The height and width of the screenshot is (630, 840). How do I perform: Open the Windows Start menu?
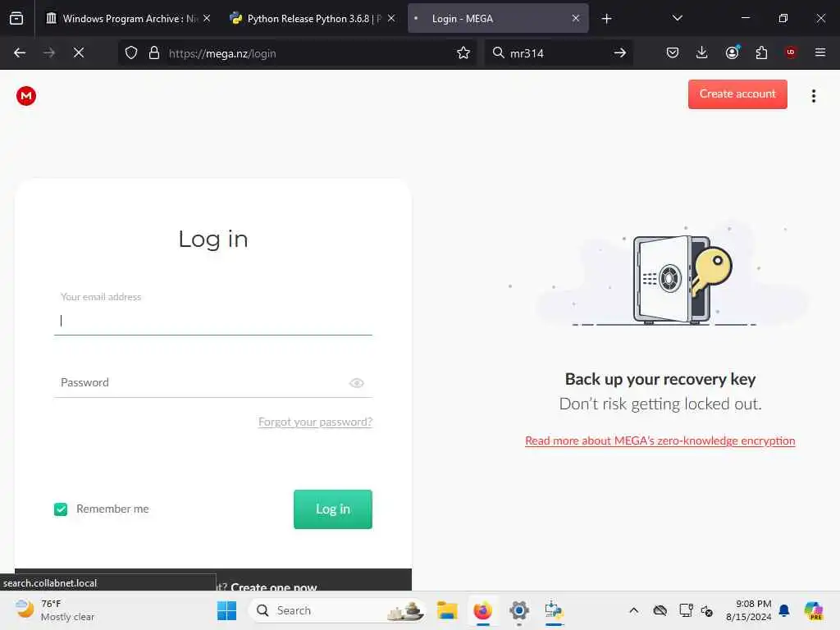point(226,610)
